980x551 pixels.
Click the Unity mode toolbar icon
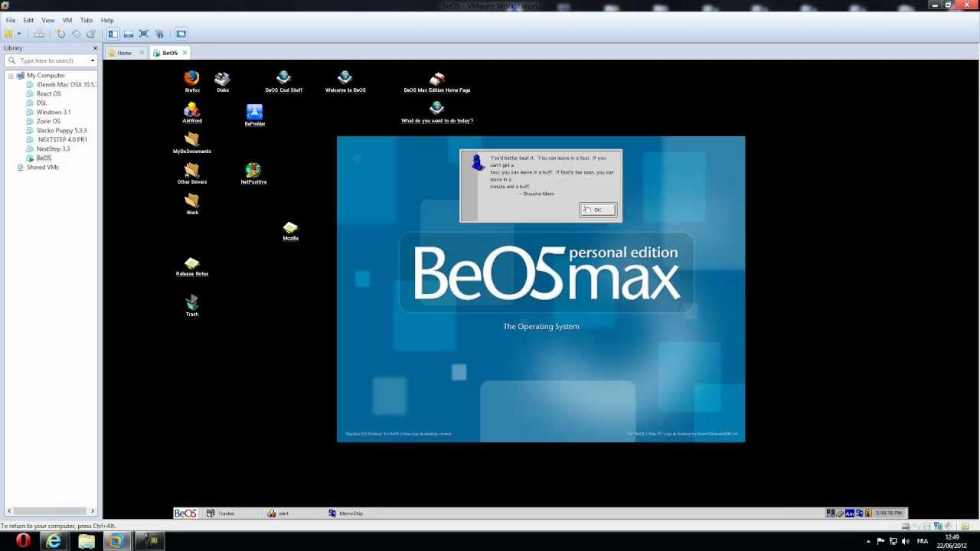click(159, 34)
